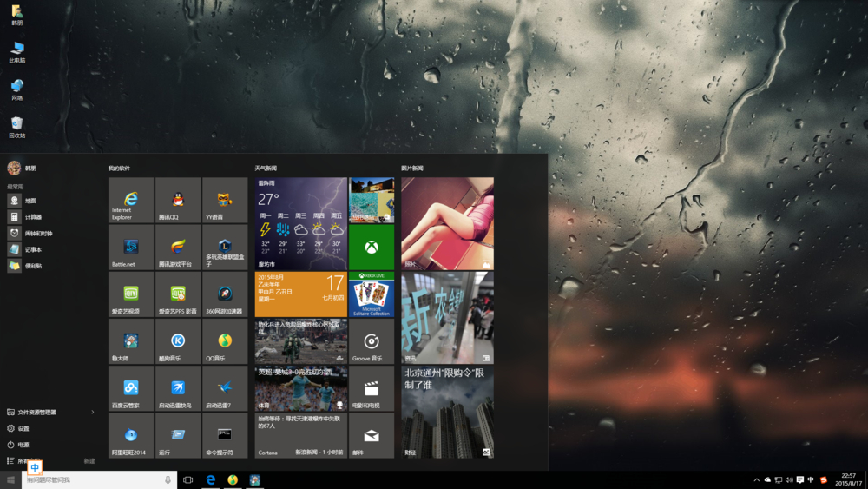Click the microphone icon in search box
Screen dimensions: 868x489
pyautogui.click(x=168, y=480)
